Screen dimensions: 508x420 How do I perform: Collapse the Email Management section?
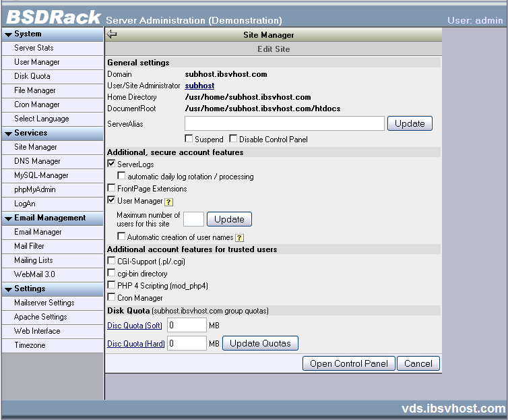pos(53,218)
